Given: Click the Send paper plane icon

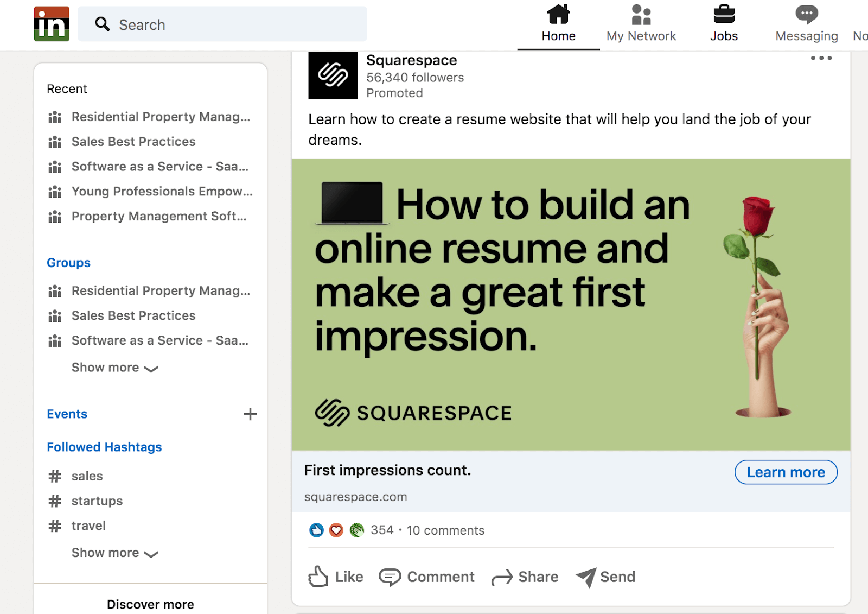Looking at the screenshot, I should pos(586,577).
